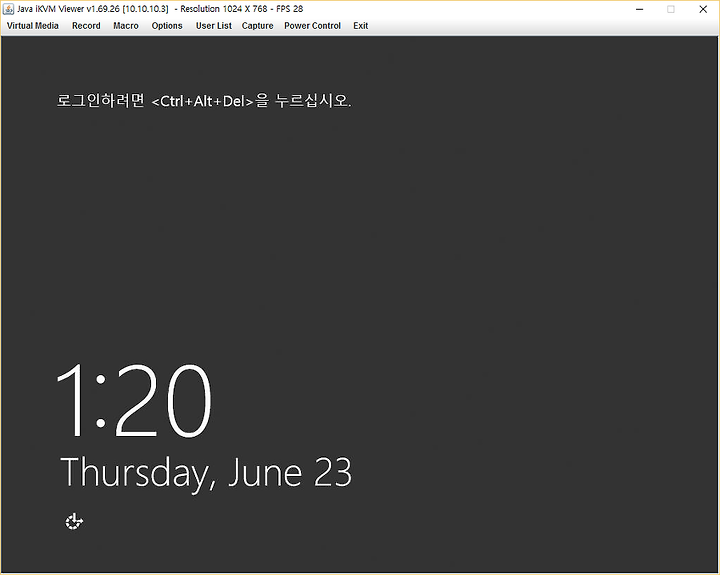This screenshot has height=575, width=720.
Task: Open the Virtual Media menu
Action: (x=33, y=26)
